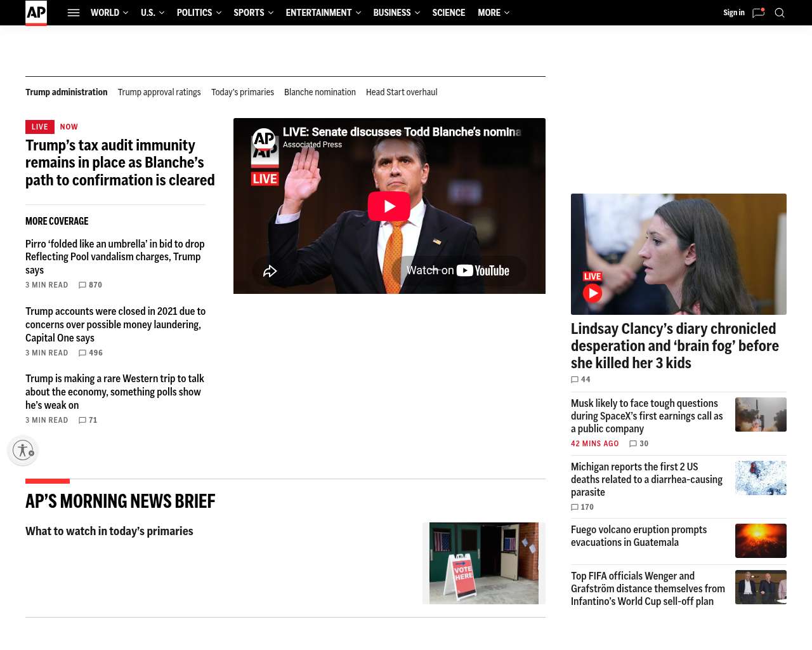Image resolution: width=812 pixels, height=650 pixels.
Task: Play the YouTube live video
Action: point(389,206)
